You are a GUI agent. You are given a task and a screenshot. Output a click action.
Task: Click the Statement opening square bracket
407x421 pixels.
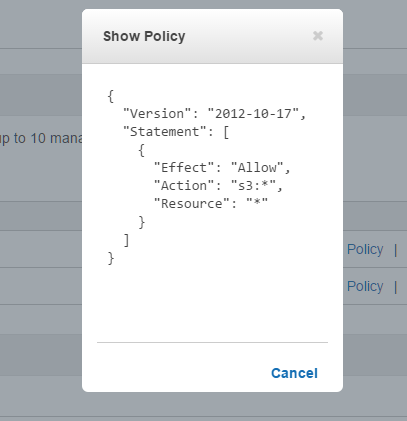point(226,132)
